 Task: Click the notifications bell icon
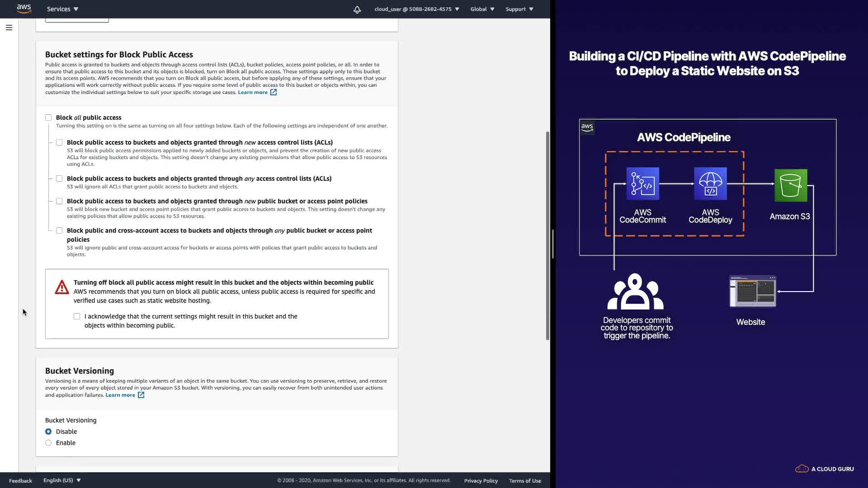[357, 9]
